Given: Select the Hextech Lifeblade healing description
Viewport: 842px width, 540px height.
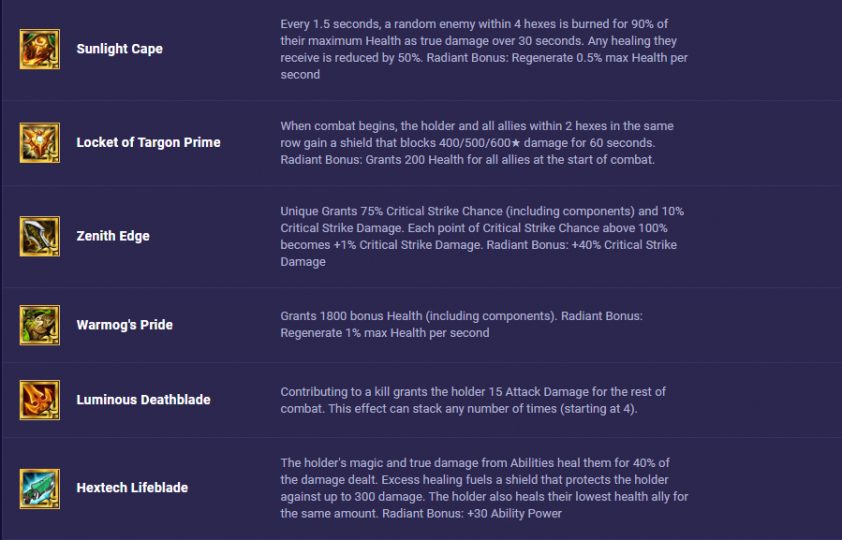Looking at the screenshot, I should 484,488.
